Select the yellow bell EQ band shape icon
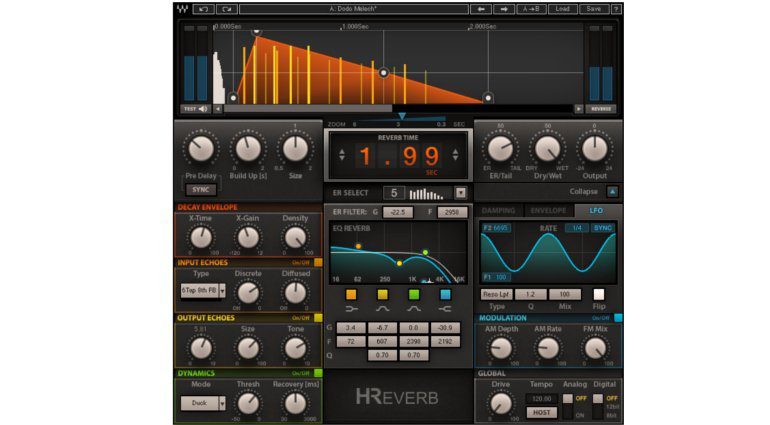Image resolution: width=770 pixels, height=425 pixels. tap(383, 309)
